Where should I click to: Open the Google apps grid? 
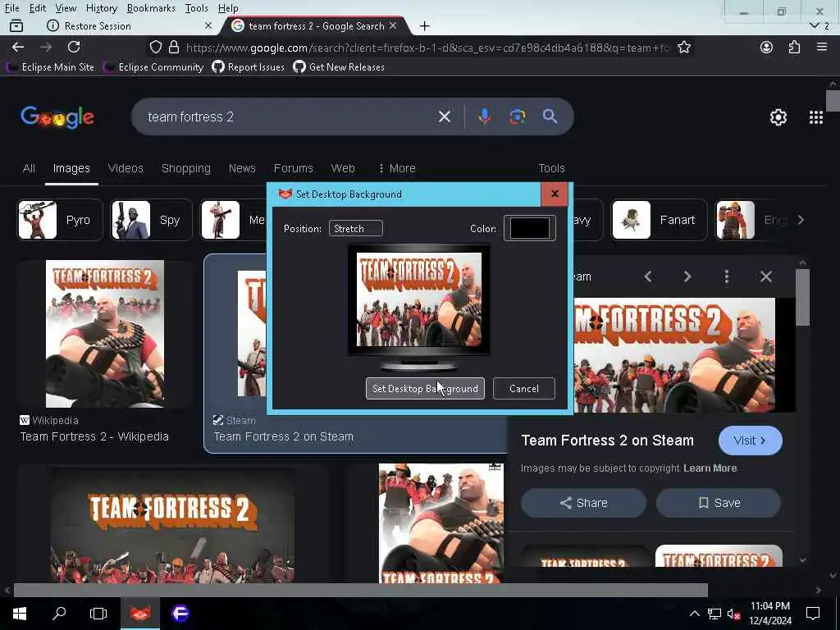pyautogui.click(x=815, y=117)
